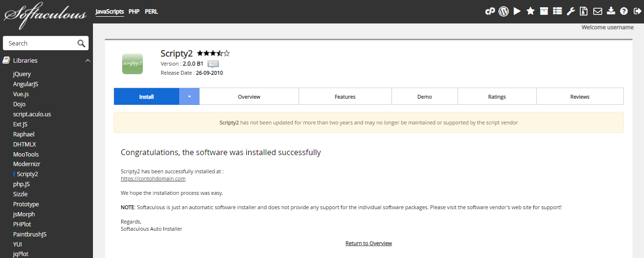This screenshot has width=644, height=258.
Task: Switch to the Reviews tab
Action: [580, 96]
